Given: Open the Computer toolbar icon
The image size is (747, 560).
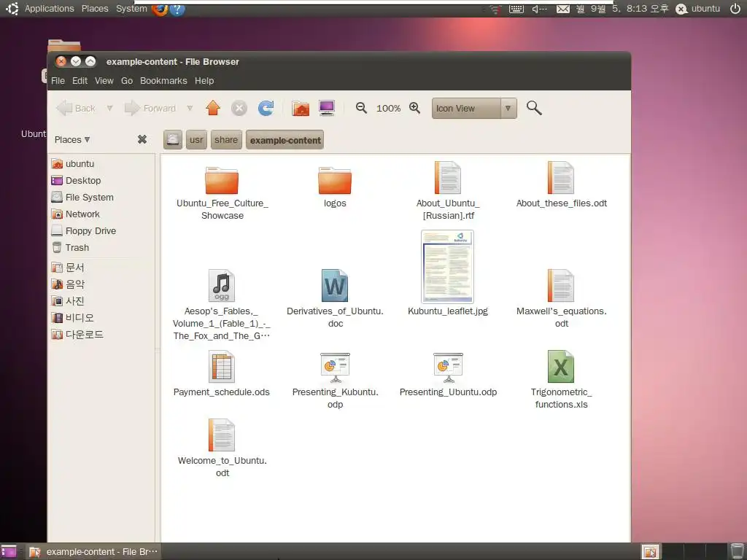Looking at the screenshot, I should click(x=327, y=108).
